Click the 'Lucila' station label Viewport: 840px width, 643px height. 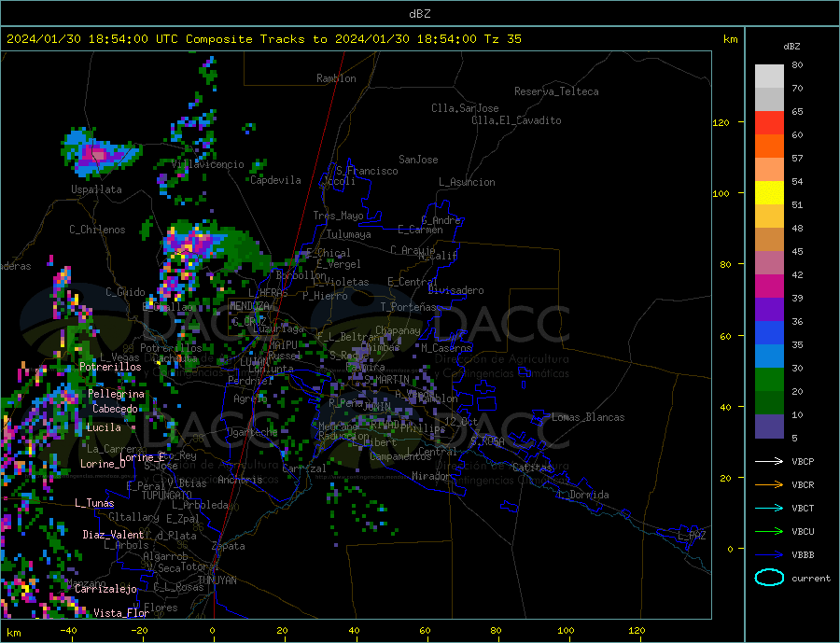[104, 427]
